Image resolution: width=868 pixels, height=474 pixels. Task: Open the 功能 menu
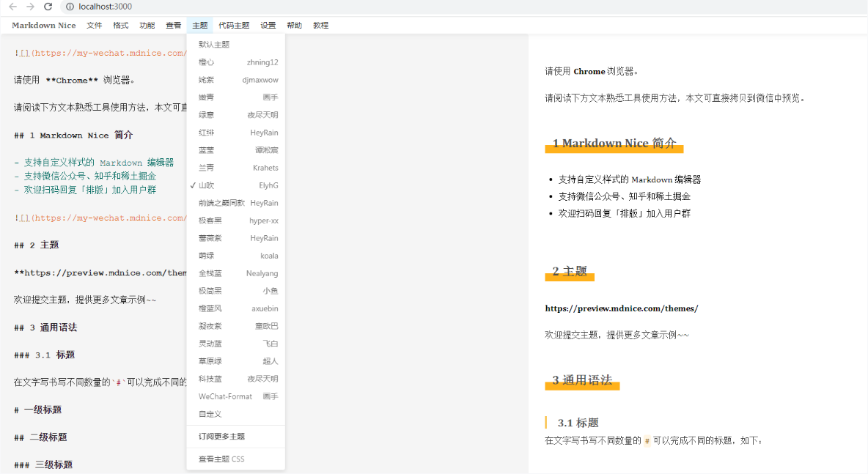point(147,26)
